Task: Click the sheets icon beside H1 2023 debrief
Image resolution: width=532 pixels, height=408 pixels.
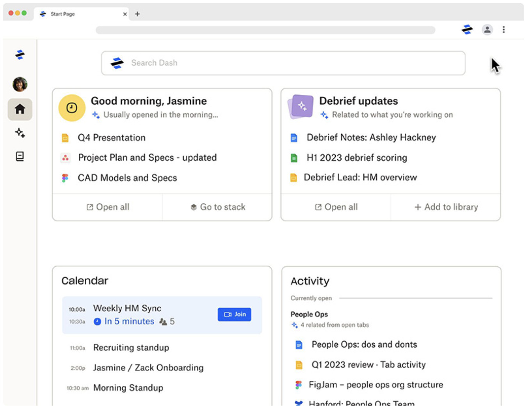Action: 294,158
